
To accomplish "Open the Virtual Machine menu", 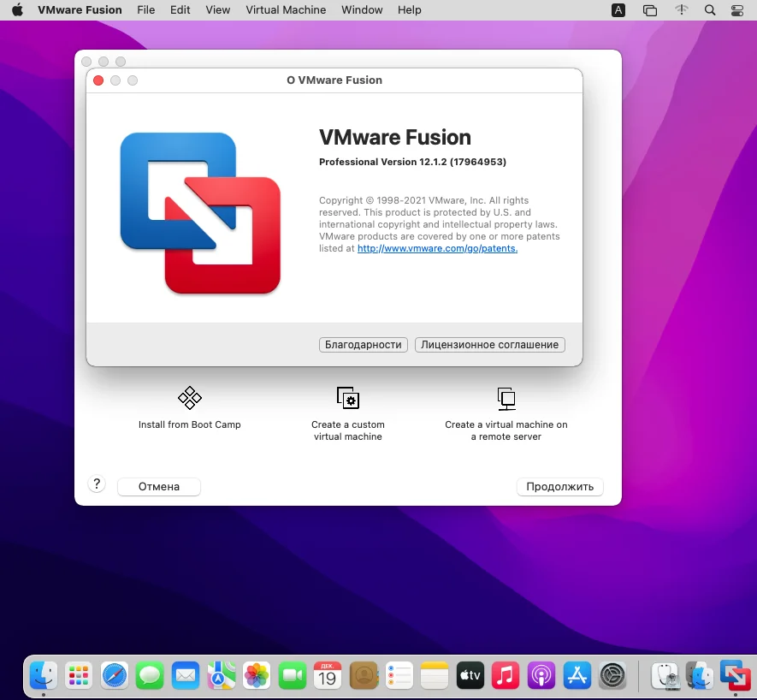I will (x=286, y=9).
